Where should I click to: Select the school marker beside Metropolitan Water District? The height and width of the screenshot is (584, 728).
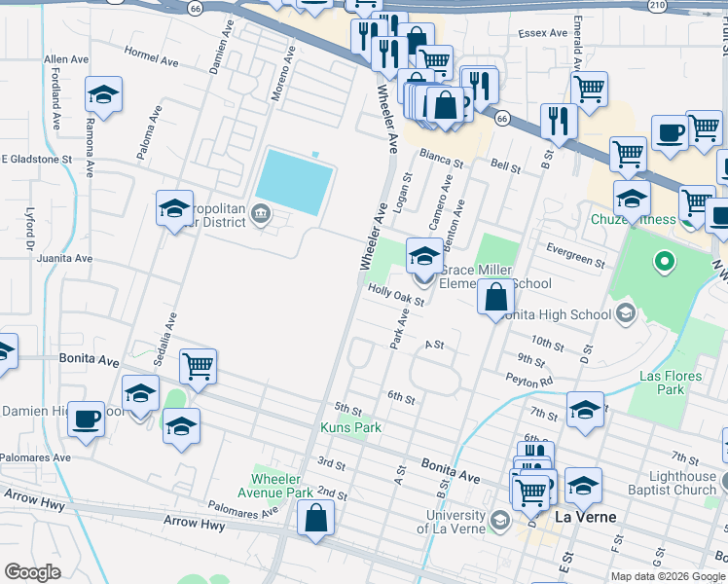click(x=174, y=209)
